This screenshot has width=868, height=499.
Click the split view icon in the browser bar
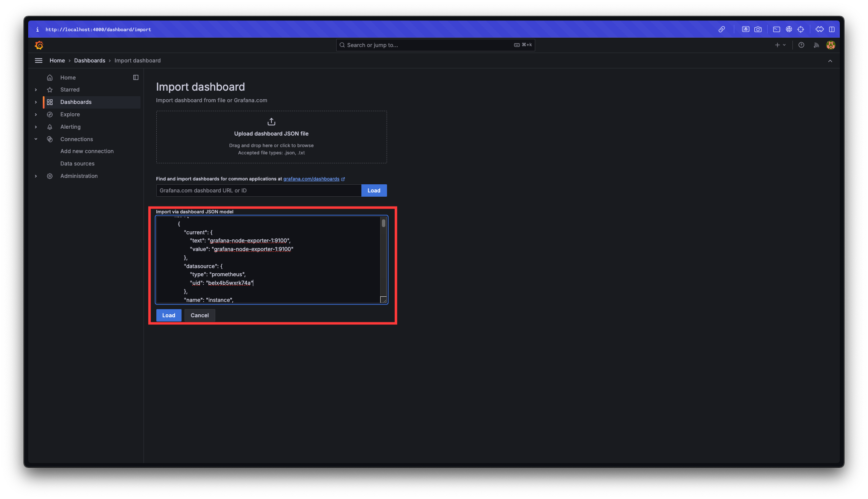click(832, 30)
